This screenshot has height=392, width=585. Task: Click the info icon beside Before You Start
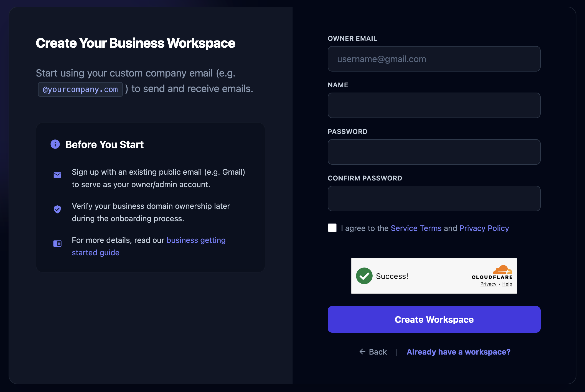[55, 144]
